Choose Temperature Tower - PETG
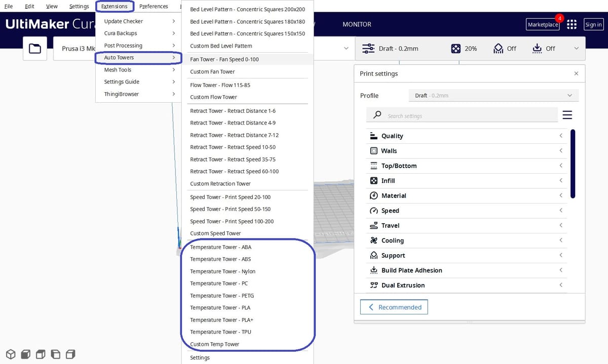Screen dimensions: 608x364 coord(247,296)
